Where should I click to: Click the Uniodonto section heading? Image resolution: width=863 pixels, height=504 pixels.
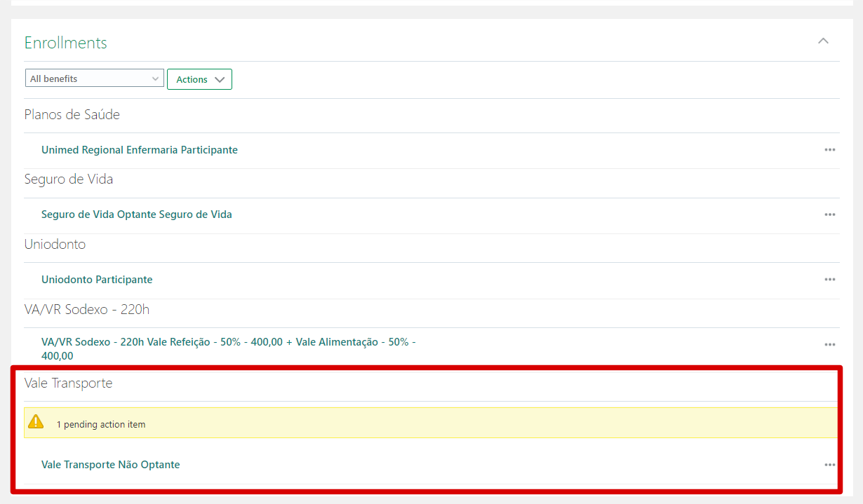point(55,245)
